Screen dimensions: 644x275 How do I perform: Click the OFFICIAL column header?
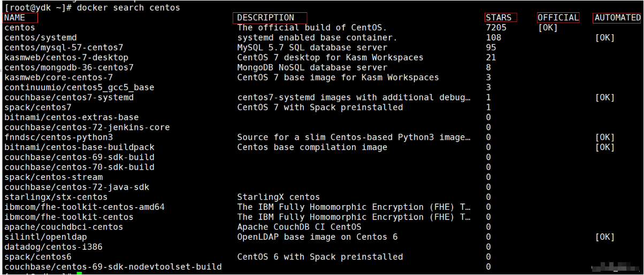[558, 18]
